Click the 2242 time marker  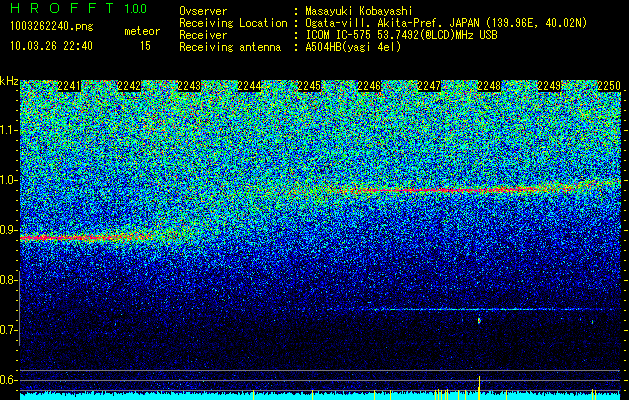coord(129,86)
